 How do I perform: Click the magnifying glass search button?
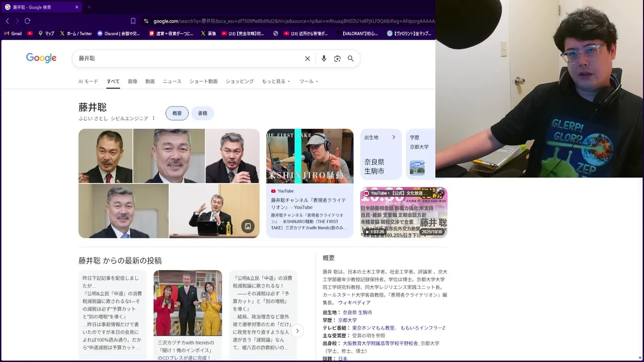click(351, 58)
